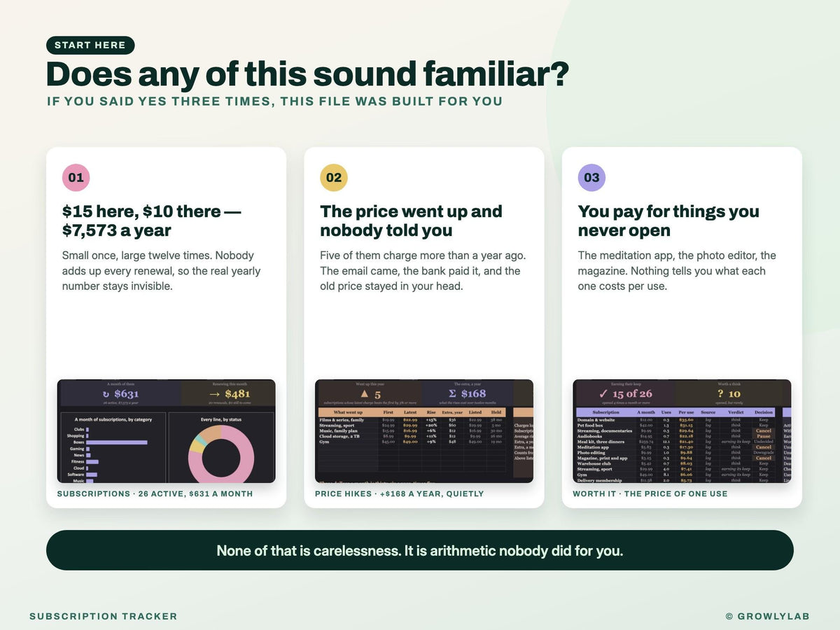840x630 pixels.
Task: Click the 'Latest' column header
Action: point(410,412)
